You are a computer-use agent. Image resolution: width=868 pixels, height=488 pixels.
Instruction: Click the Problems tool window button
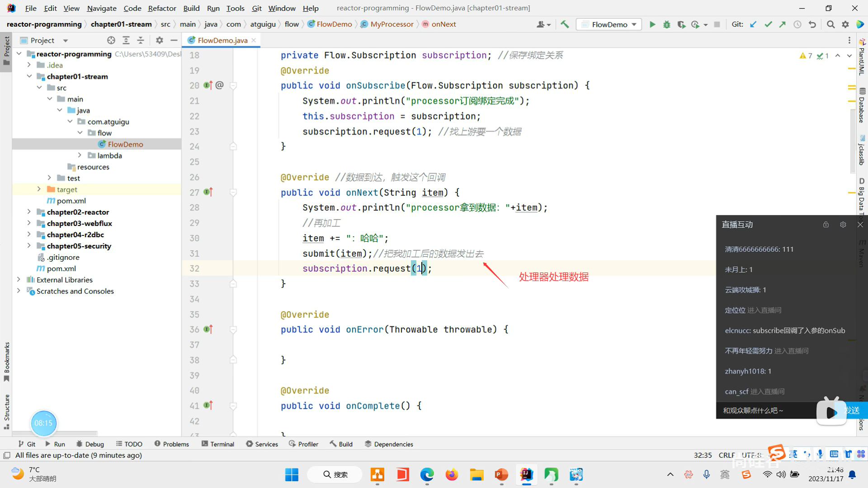point(171,444)
